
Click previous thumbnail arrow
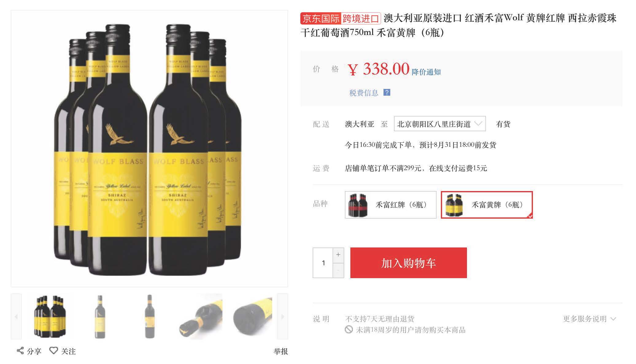coord(16,316)
